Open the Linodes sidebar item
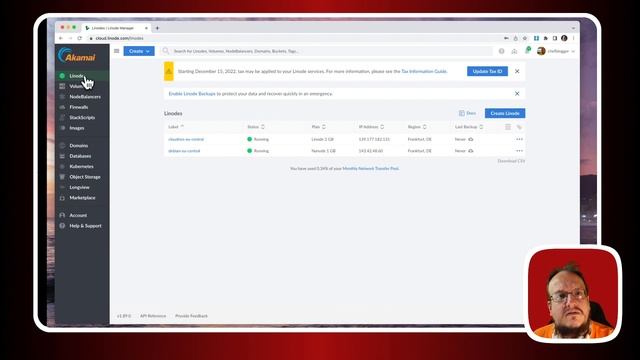Viewport: 640px width, 360px height. coord(82,76)
